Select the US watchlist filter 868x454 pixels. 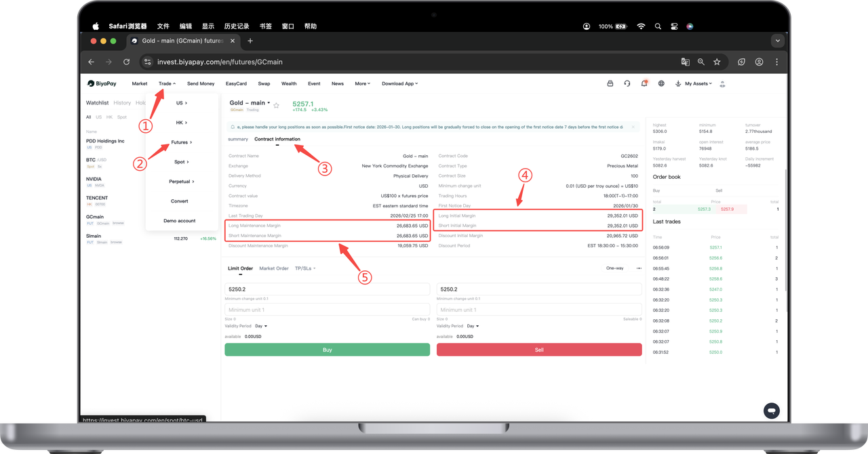pos(98,117)
